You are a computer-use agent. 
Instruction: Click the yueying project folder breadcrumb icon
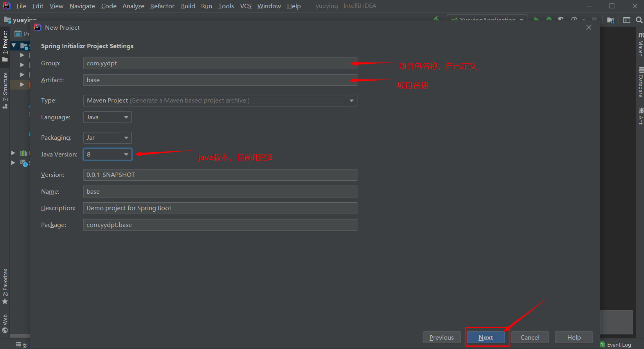click(7, 20)
